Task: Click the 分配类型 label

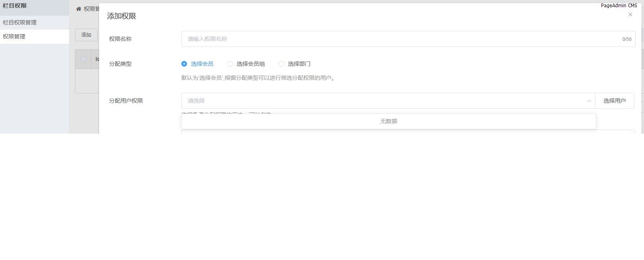Action: [120, 64]
